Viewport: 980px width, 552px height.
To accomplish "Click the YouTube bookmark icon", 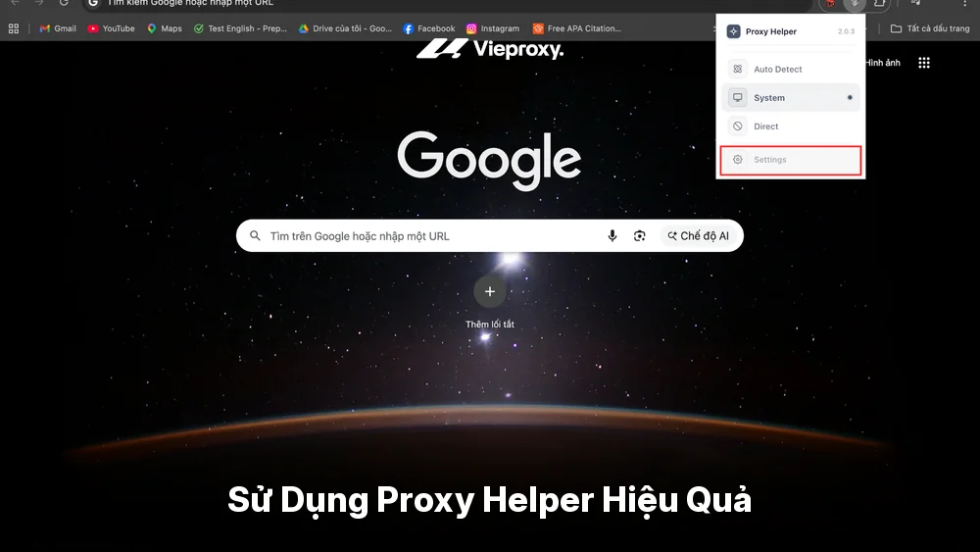I will coord(93,28).
